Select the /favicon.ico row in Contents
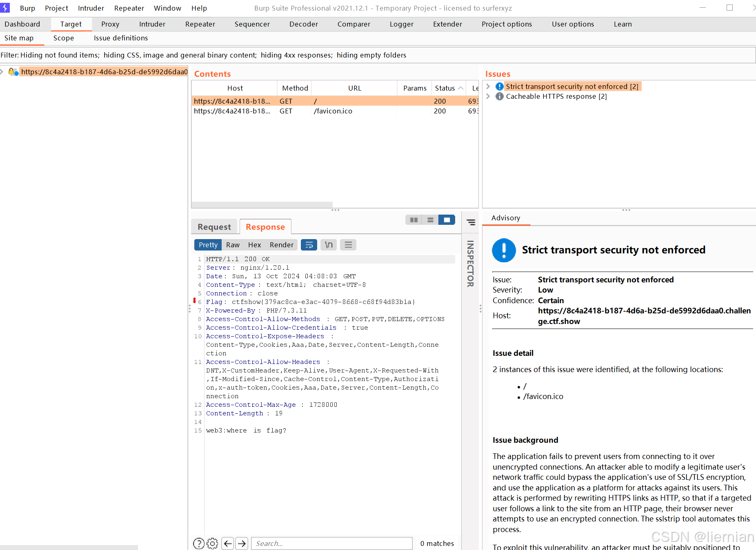This screenshot has height=550, width=756. click(335, 111)
